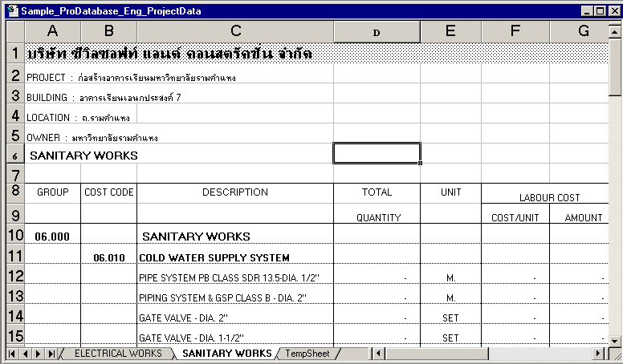Screen dimensions: 623x364
Task: Click the workbook icon in title bar
Action: (13, 10)
